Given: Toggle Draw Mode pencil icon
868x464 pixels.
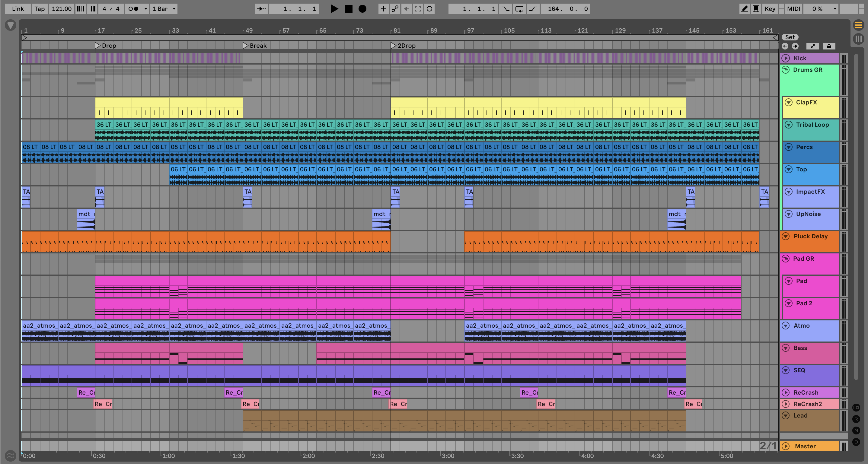Looking at the screenshot, I should (x=744, y=9).
